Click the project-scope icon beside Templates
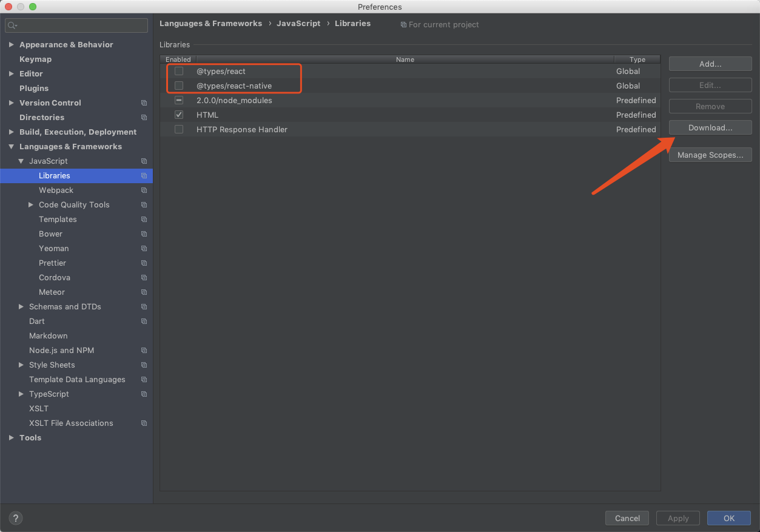 pos(144,220)
